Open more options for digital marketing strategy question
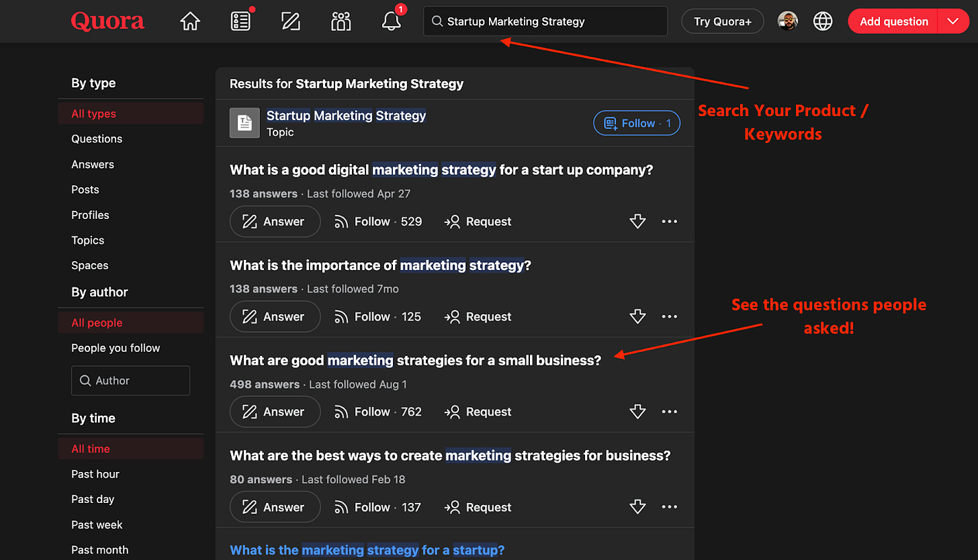Image resolution: width=978 pixels, height=560 pixels. [670, 222]
